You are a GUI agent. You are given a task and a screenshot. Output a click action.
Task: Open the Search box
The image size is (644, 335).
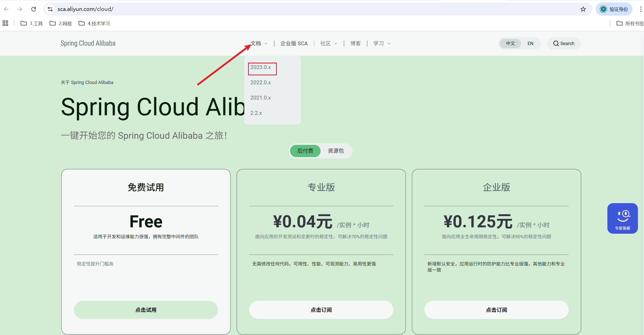[564, 44]
